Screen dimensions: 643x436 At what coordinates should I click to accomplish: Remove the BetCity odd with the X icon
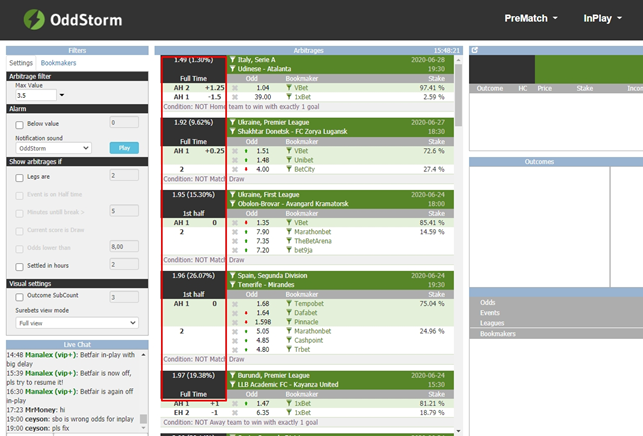click(236, 170)
